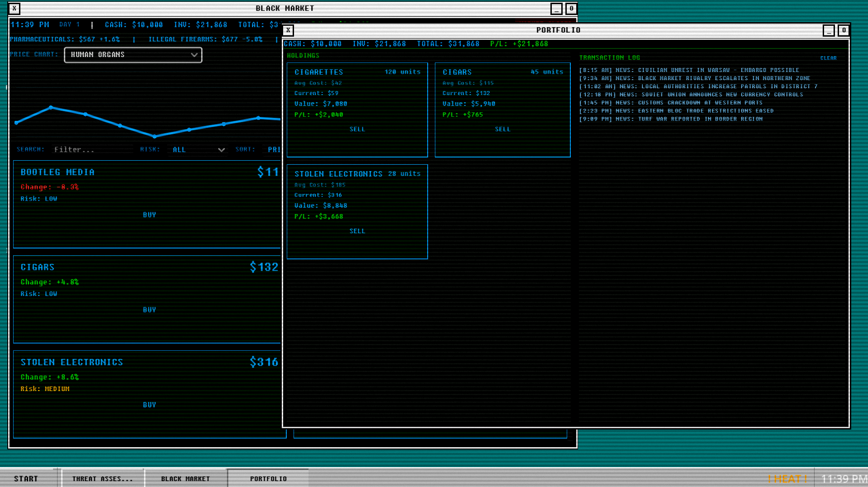Minimize the Black Market window

[x=556, y=9]
